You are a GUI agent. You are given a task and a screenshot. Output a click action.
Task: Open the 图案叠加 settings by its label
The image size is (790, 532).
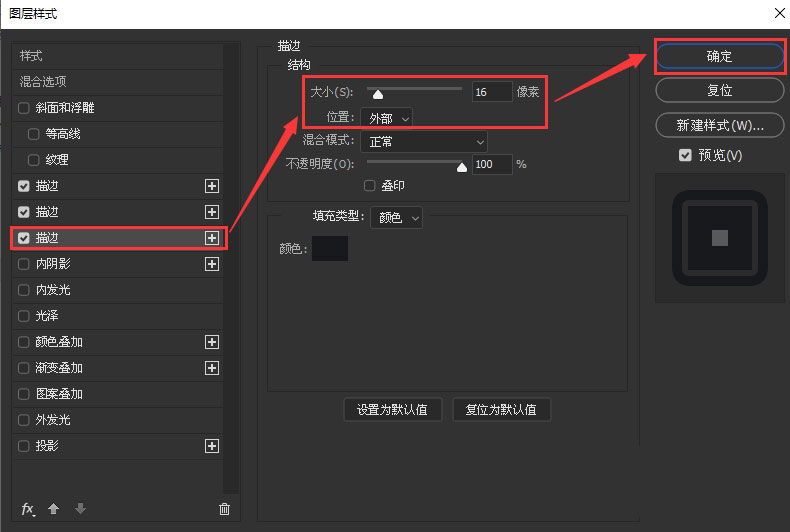coord(59,394)
